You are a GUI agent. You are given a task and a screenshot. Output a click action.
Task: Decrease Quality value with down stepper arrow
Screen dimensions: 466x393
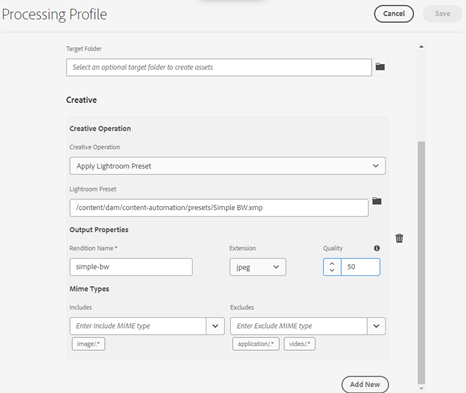[x=332, y=270]
